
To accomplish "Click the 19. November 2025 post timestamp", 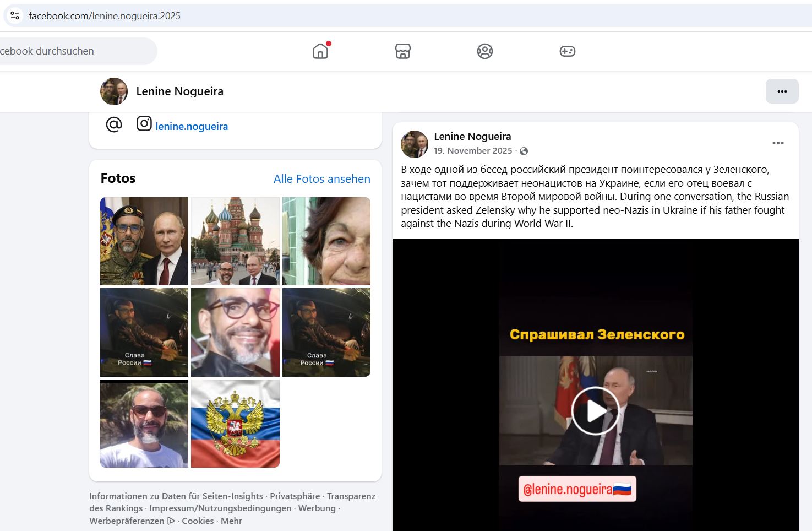I will tap(472, 151).
